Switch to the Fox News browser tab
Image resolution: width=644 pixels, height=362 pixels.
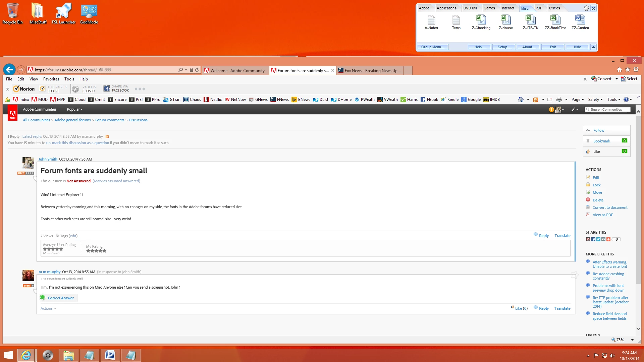(369, 70)
